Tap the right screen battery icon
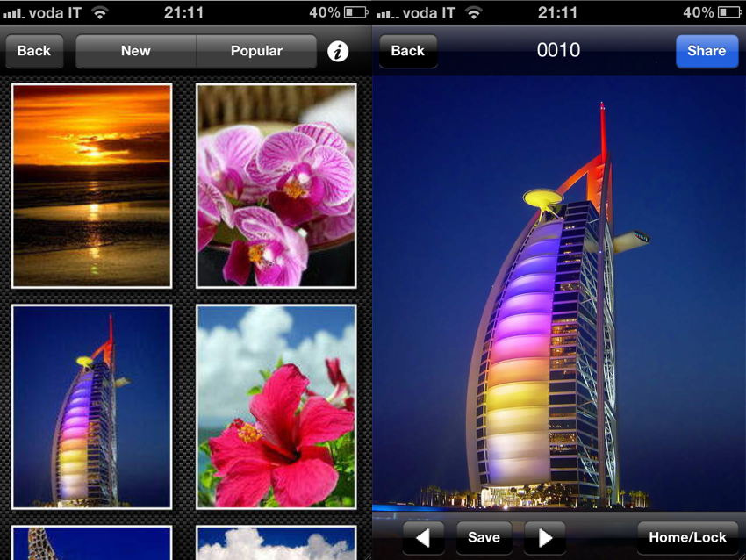Screen dimensions: 746x560 [x=729, y=12]
